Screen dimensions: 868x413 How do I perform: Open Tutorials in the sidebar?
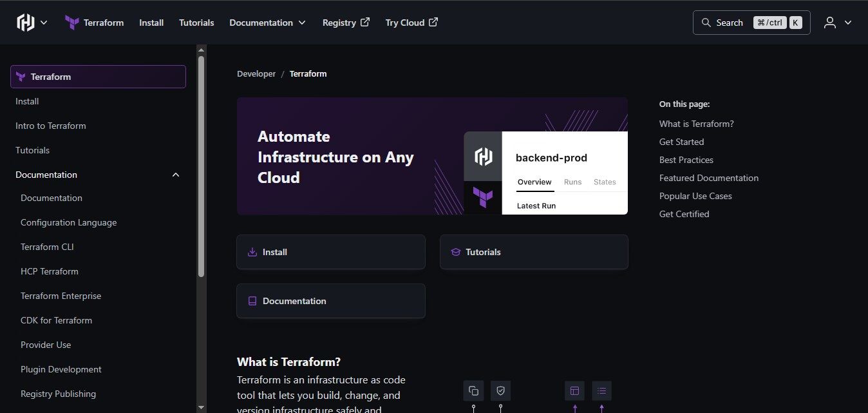point(32,150)
